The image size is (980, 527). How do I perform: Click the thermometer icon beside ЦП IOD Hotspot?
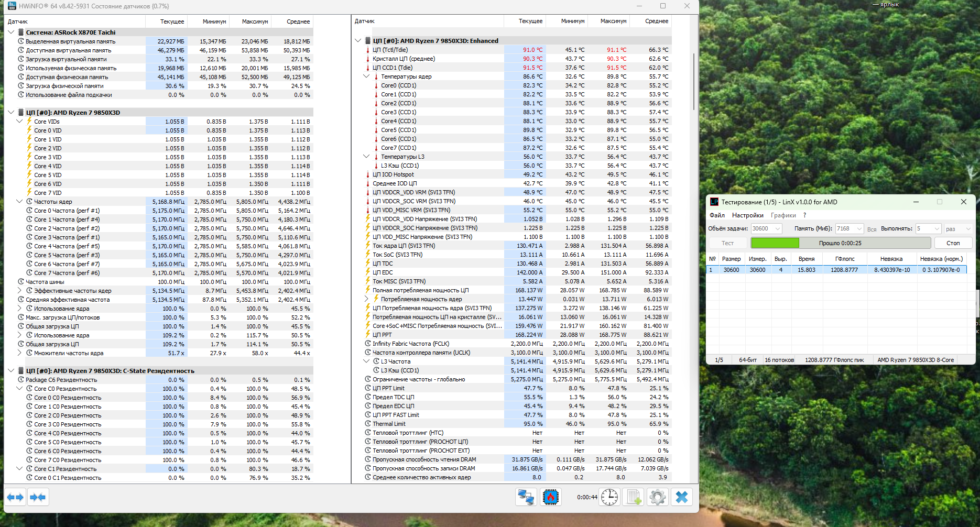[x=368, y=174]
